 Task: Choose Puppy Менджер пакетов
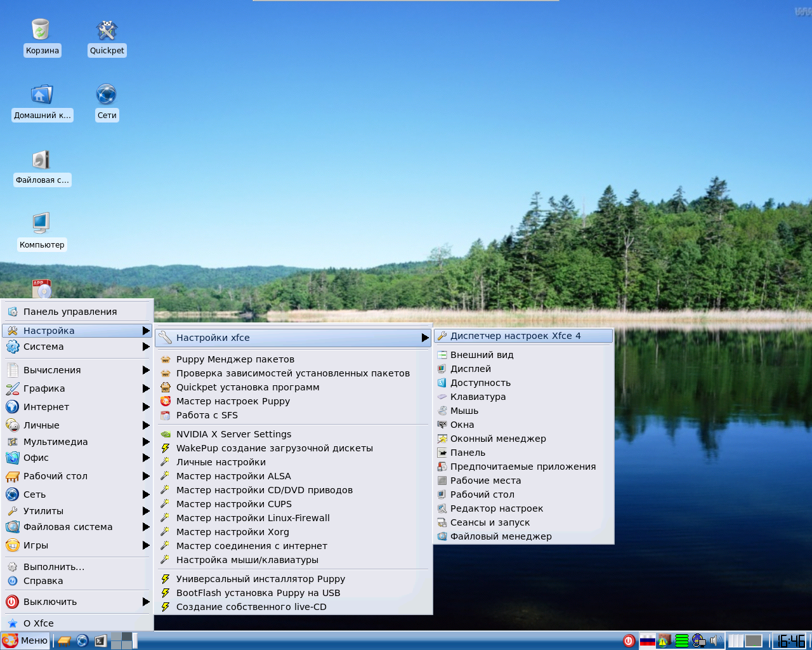pyautogui.click(x=235, y=359)
